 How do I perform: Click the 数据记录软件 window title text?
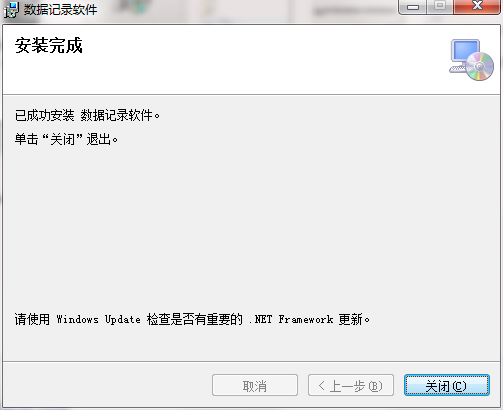(60, 10)
